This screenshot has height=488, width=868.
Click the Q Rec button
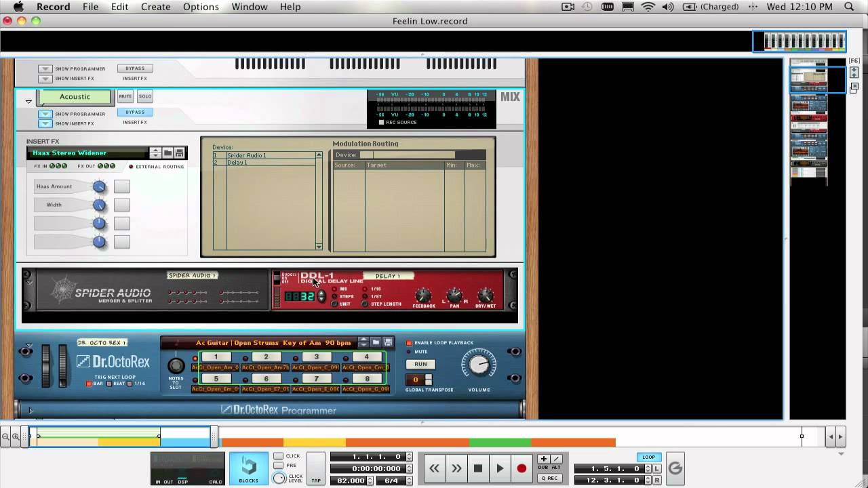pos(550,478)
